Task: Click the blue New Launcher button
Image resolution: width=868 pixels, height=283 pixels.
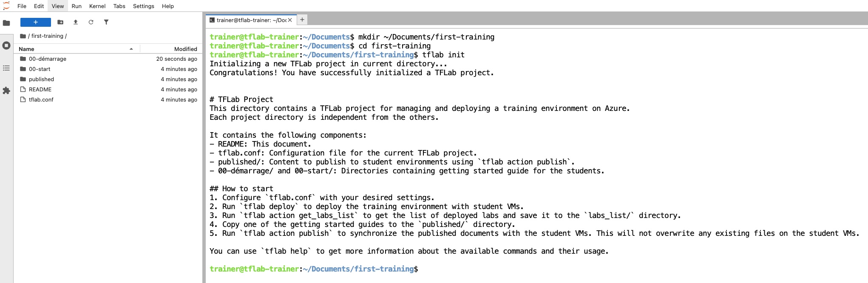Action: pyautogui.click(x=36, y=22)
